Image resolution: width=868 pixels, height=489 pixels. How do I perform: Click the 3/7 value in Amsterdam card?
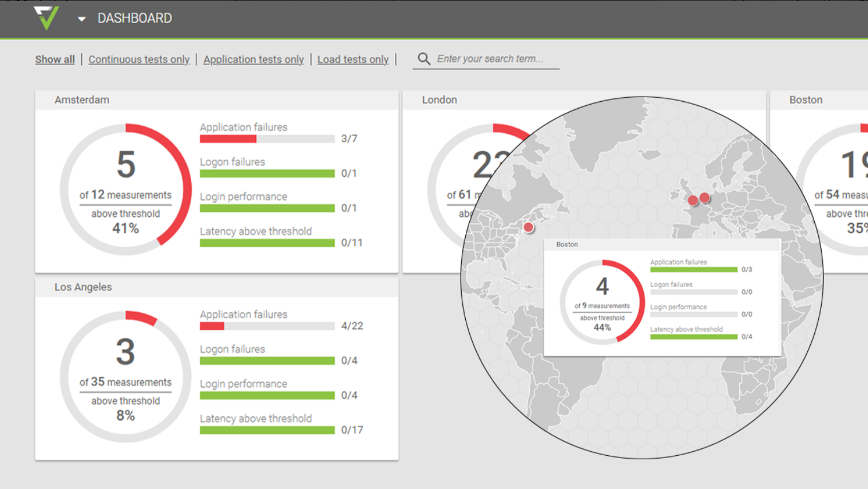[349, 139]
